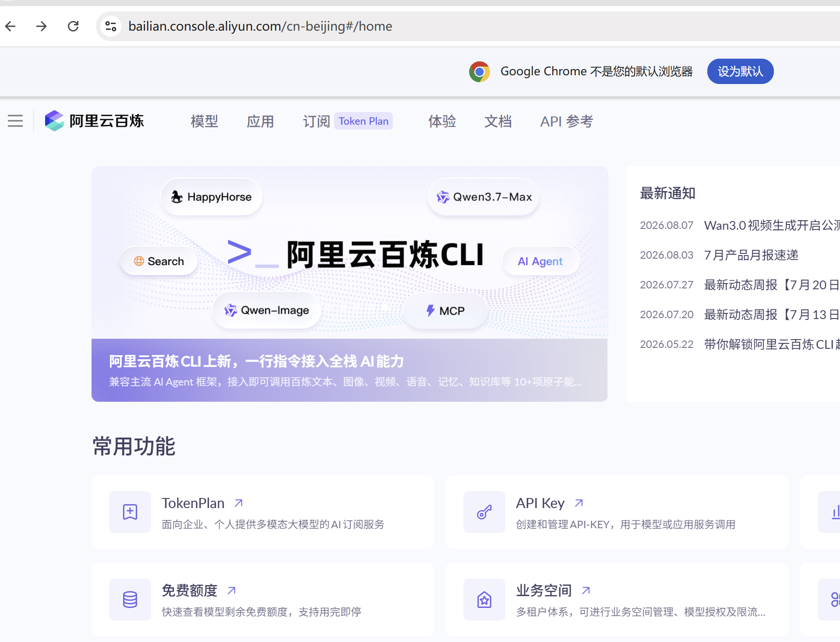Click the 2026.08.07 notice date
Screen dimensions: 840x642
(x=667, y=225)
